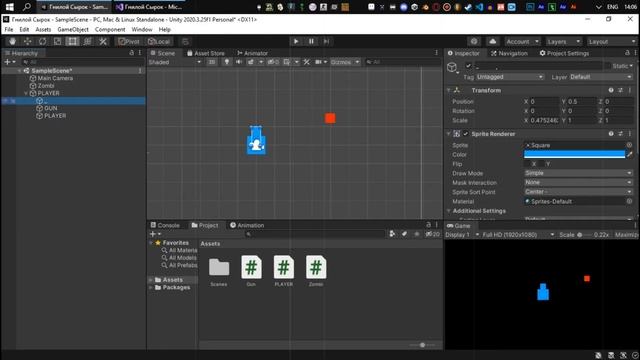Viewport: 640px width, 360px height.
Task: Toggle Pivot handle position
Action: click(x=129, y=41)
